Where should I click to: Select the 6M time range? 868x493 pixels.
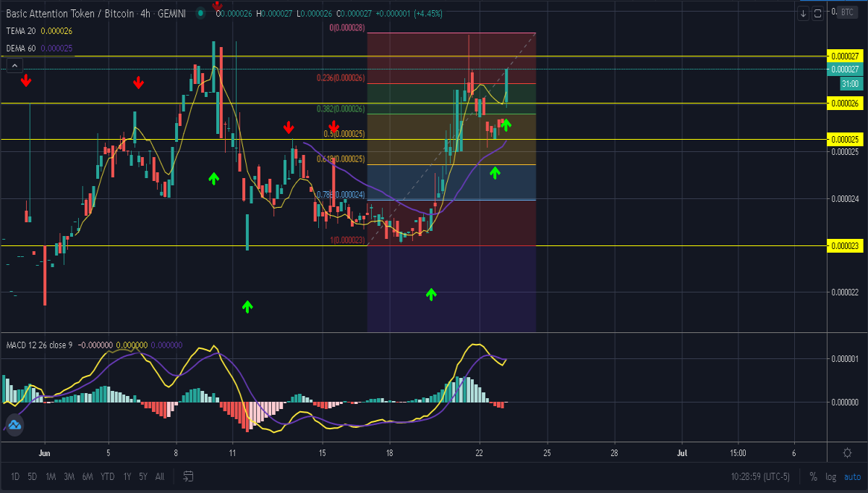click(x=88, y=476)
